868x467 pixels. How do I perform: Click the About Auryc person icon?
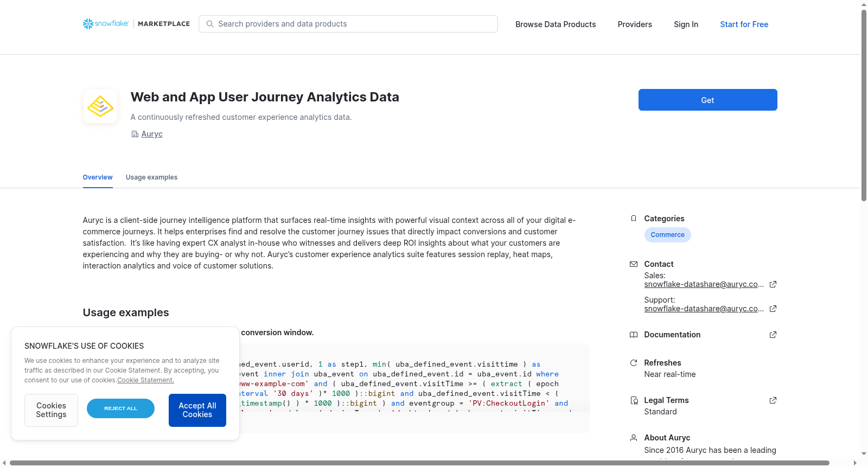[x=634, y=438]
